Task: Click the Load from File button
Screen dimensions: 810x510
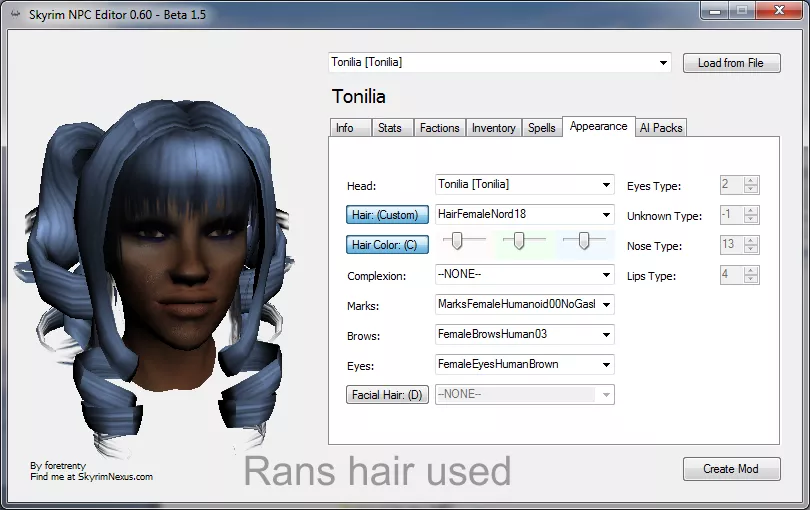Action: point(731,63)
